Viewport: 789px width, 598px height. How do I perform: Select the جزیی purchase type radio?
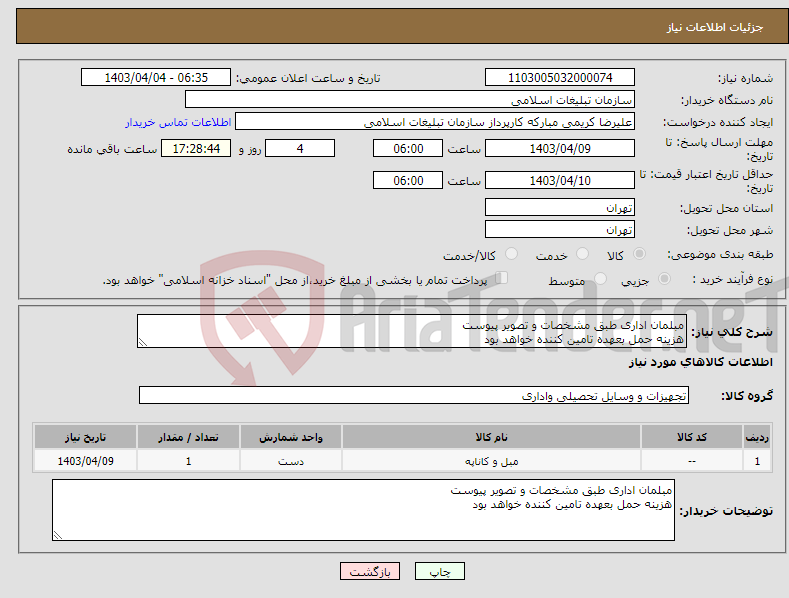pyautogui.click(x=664, y=279)
